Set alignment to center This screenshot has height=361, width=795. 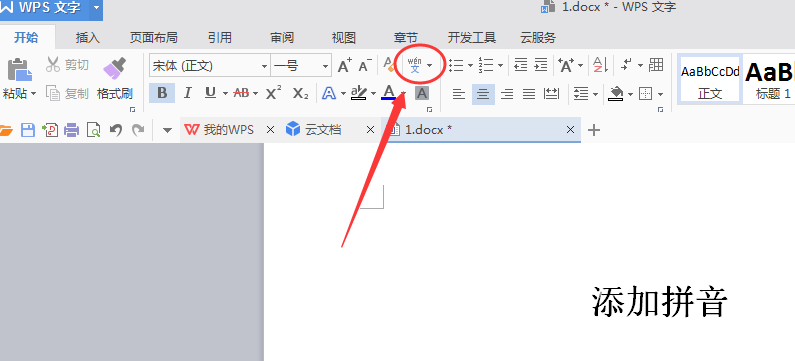tap(484, 94)
